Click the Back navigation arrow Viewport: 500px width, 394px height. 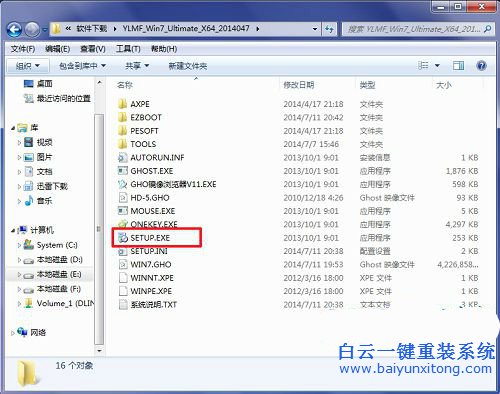(14, 30)
